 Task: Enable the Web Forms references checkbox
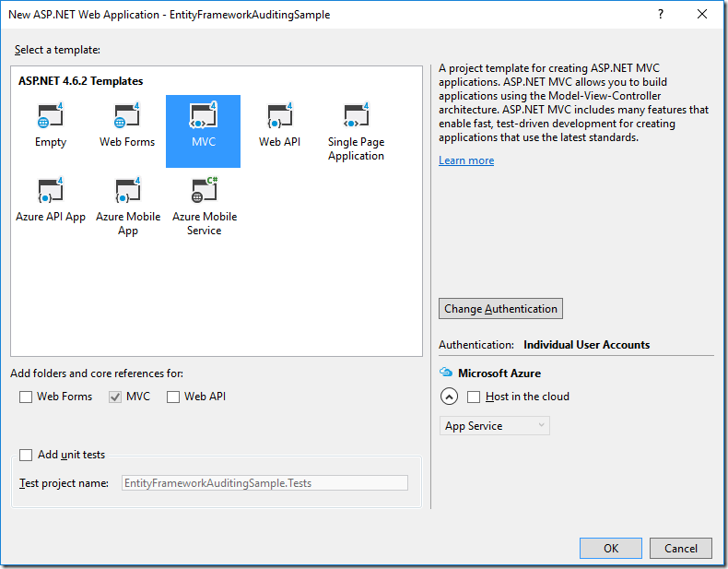pyautogui.click(x=26, y=397)
